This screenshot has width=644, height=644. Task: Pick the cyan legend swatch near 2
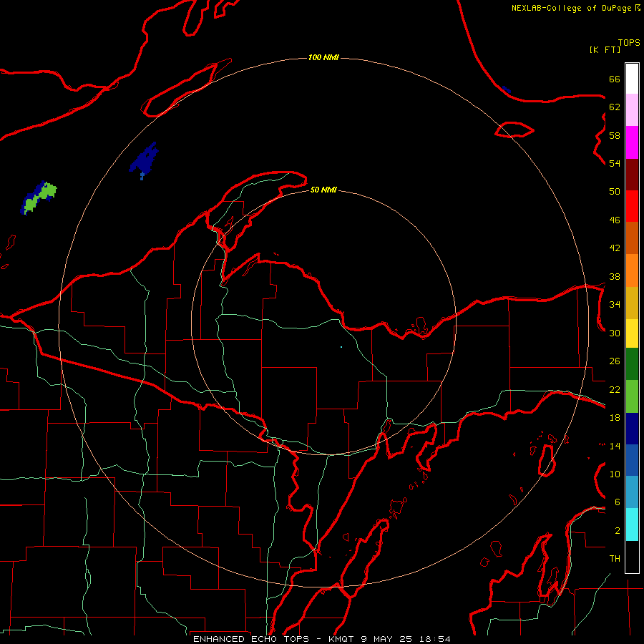coord(632,525)
